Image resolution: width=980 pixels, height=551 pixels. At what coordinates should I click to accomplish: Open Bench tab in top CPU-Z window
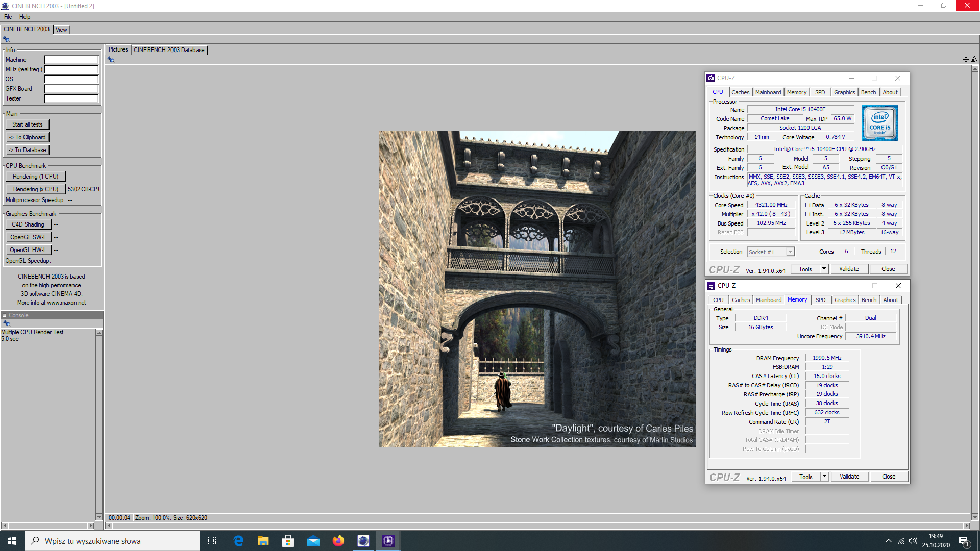coord(868,92)
